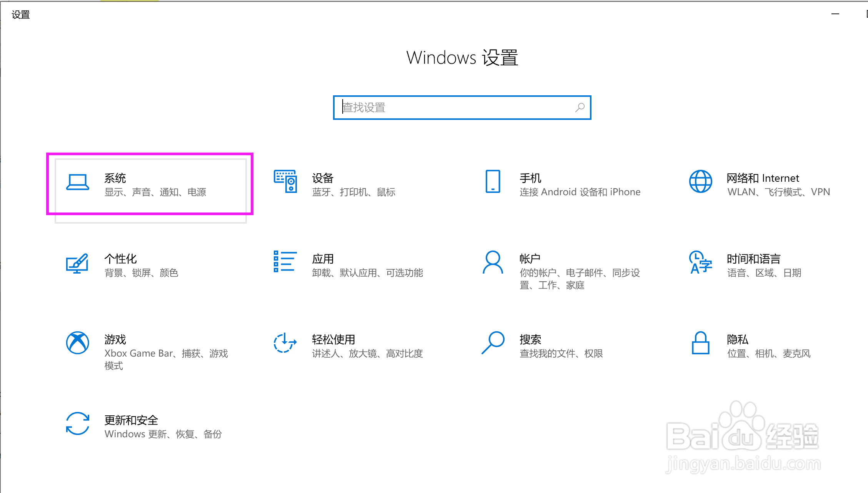This screenshot has height=493, width=868.
Task: Click the Time & Language icon
Action: [700, 262]
